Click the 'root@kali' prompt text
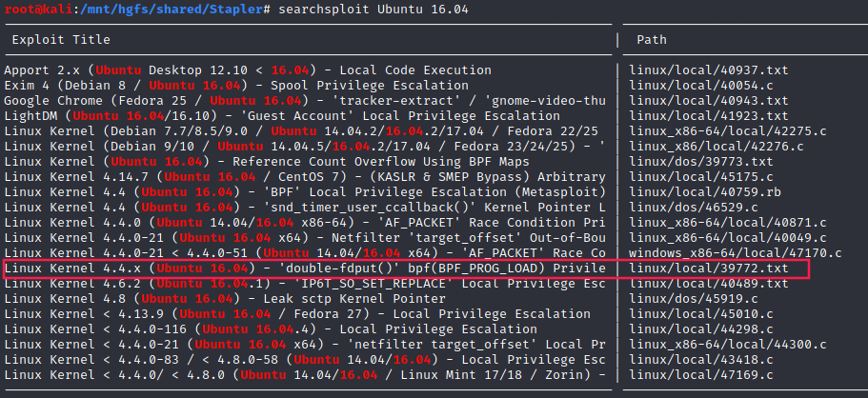Viewport: 868px width, 398px height. point(38,10)
